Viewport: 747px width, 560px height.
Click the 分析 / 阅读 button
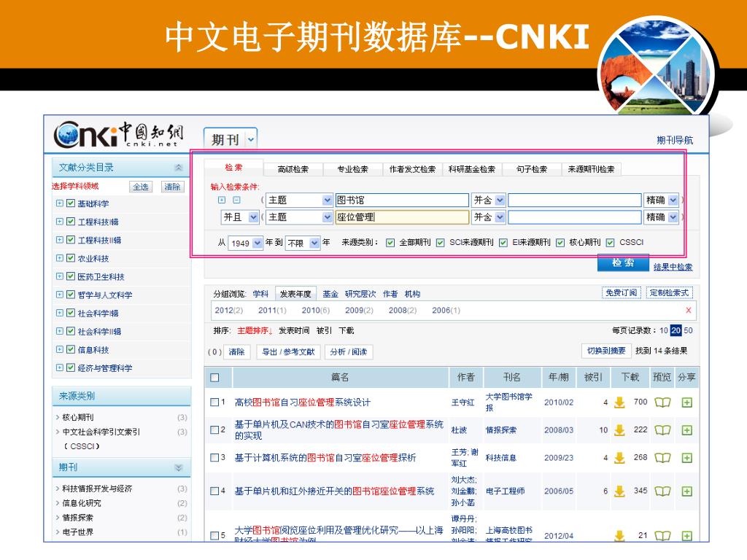[x=349, y=352]
